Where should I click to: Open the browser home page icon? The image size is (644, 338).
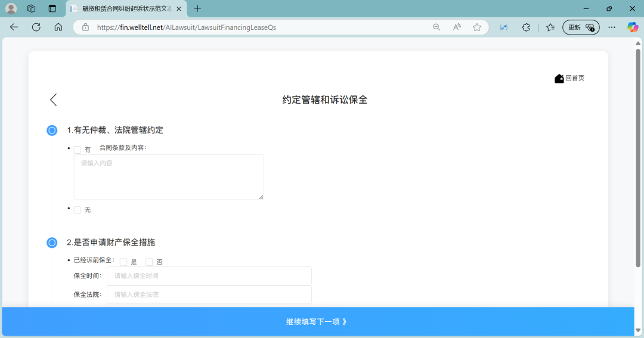tap(58, 27)
